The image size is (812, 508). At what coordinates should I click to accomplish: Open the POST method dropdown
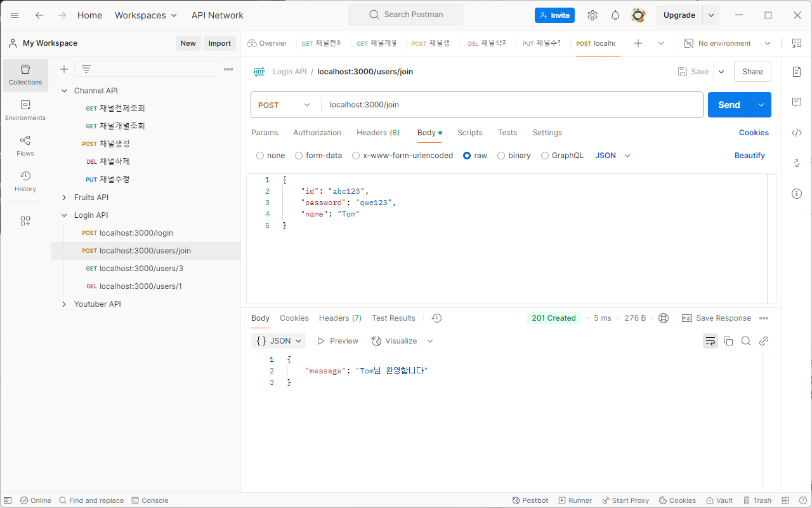(285, 105)
